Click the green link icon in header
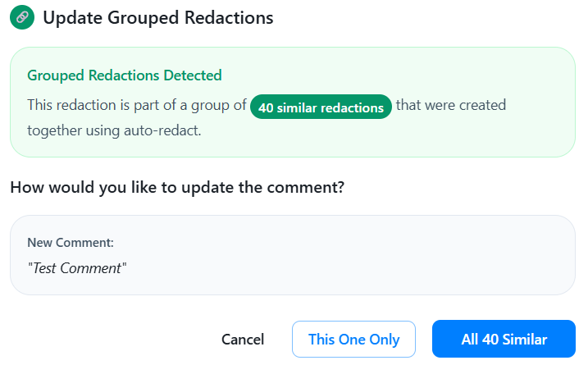588x365 pixels. (22, 17)
